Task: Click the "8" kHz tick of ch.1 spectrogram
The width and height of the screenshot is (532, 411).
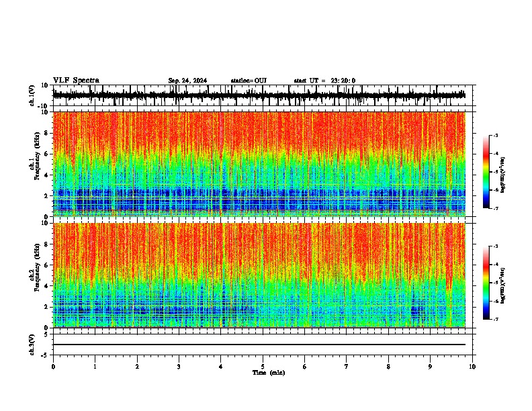Action: [47, 133]
